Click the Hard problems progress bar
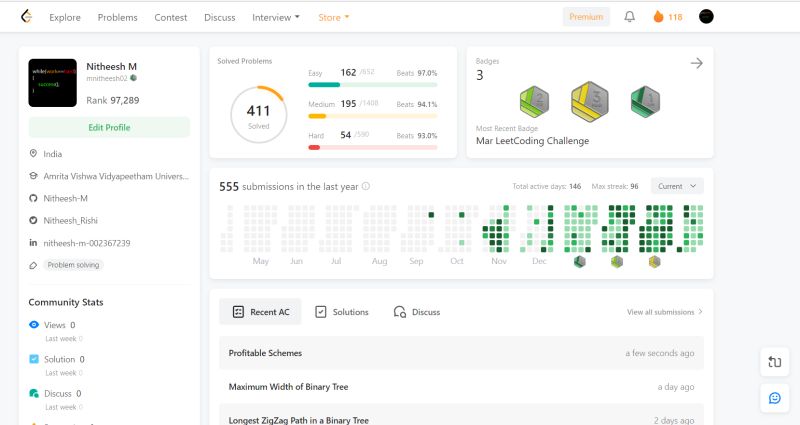Viewport: 800px width, 425px height. [372, 147]
